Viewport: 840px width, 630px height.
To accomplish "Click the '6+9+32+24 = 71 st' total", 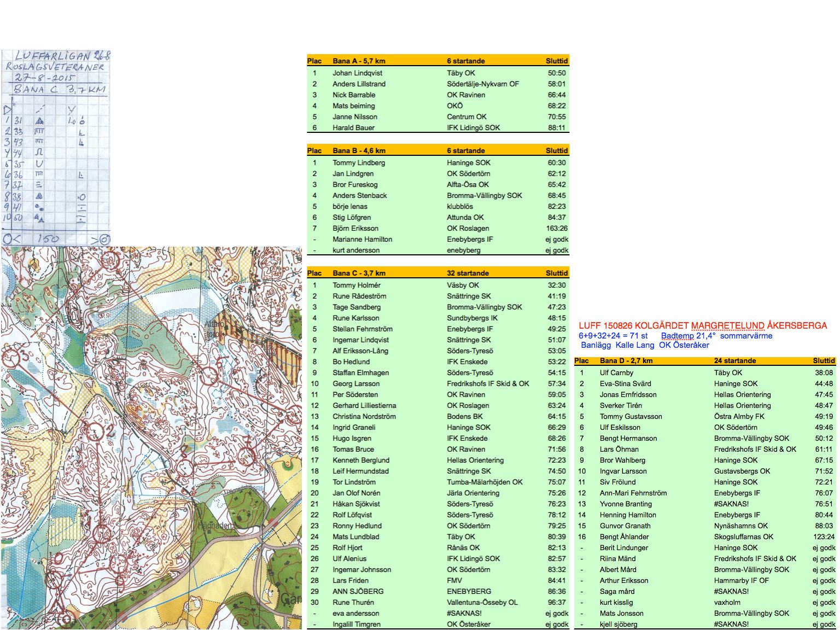I will [613, 336].
